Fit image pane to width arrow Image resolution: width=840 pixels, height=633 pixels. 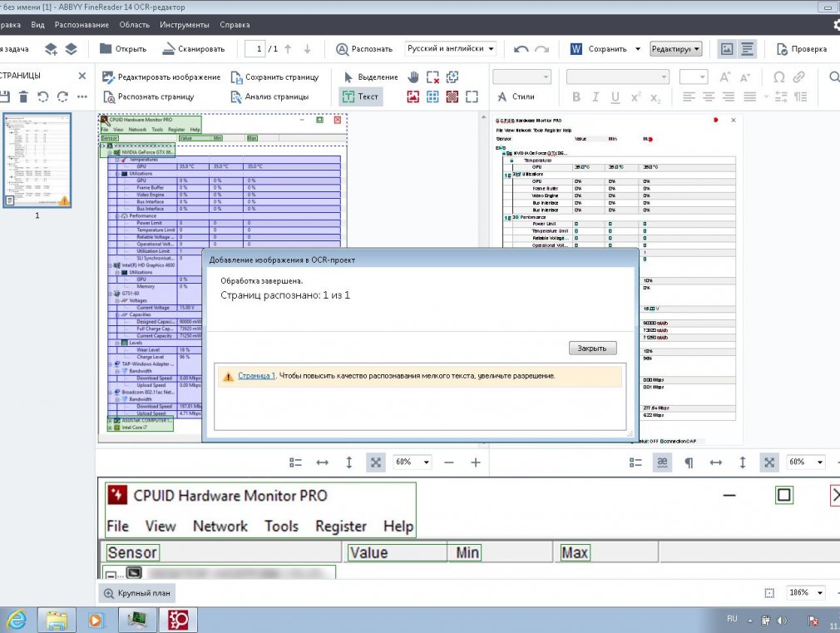point(322,462)
